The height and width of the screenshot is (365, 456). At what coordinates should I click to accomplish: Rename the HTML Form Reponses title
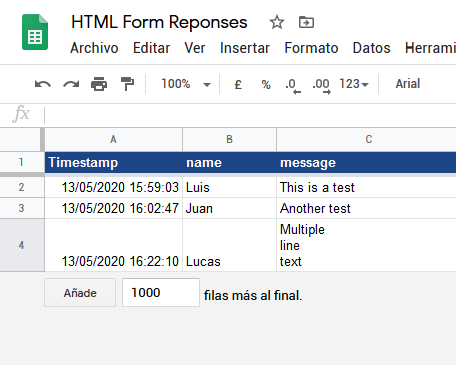click(x=159, y=22)
